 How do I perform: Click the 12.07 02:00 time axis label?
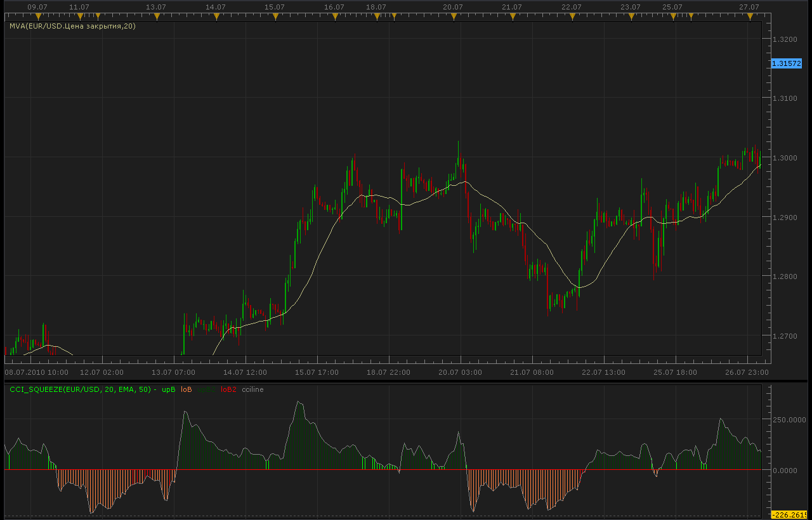tap(102, 372)
